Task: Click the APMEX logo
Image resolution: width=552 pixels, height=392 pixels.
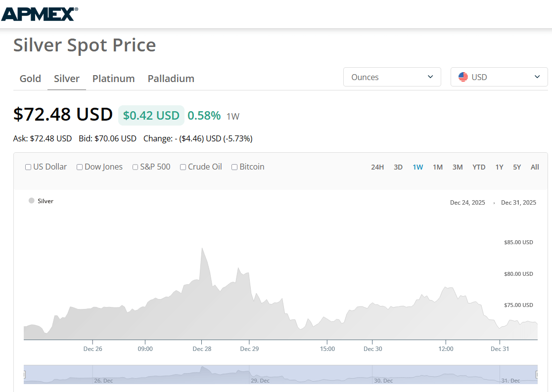Action: [40, 13]
